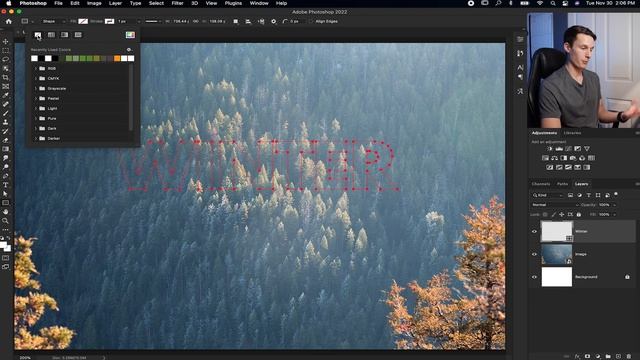The image size is (640, 360).
Task: Open macOS Control Center icon
Action: 565,3
